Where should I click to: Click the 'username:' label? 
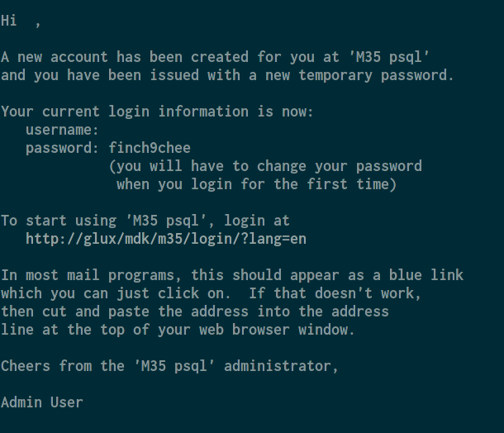click(62, 130)
